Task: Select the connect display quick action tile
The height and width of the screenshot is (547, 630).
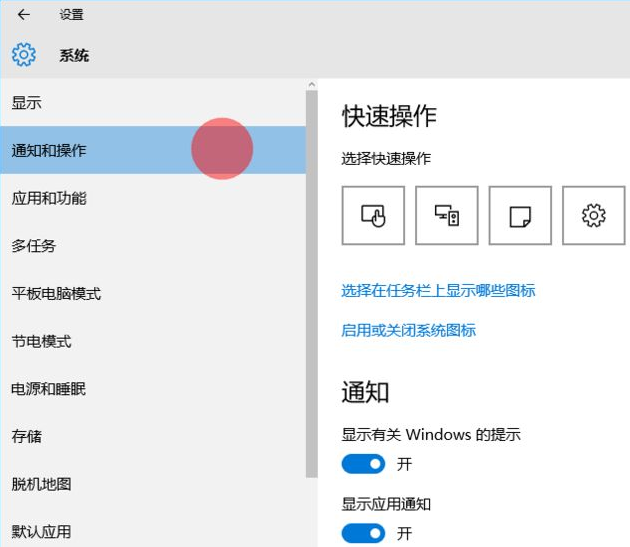Action: [x=447, y=215]
